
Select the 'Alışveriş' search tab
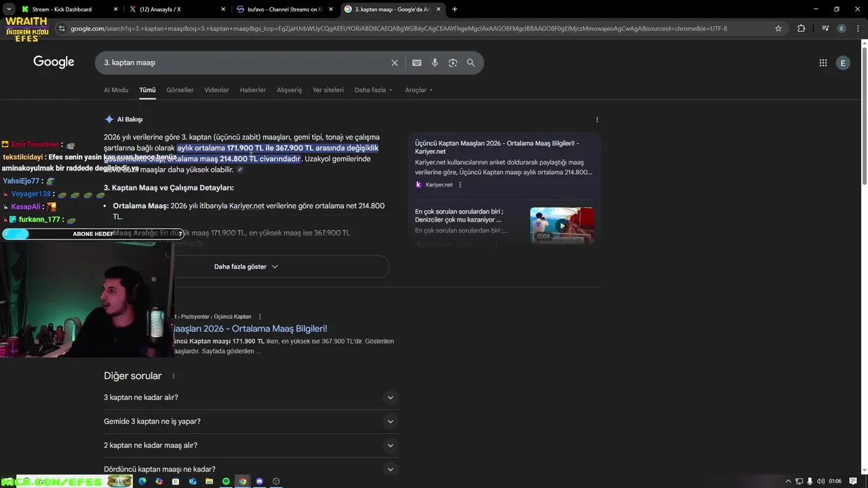289,90
